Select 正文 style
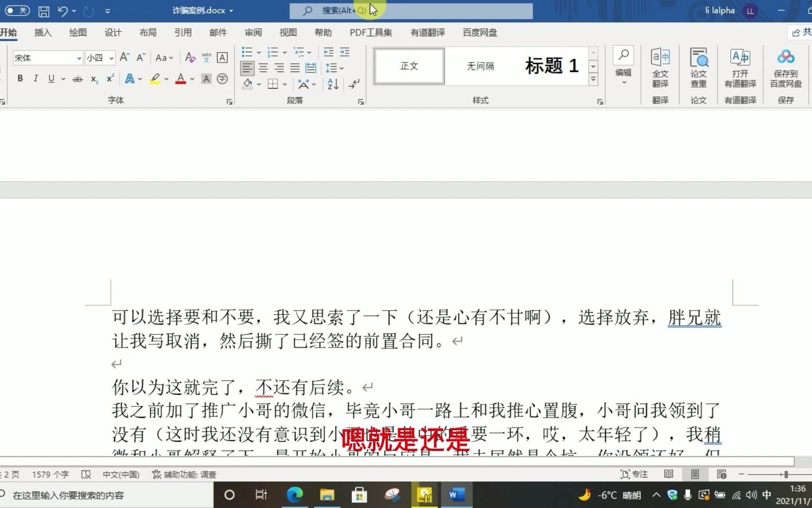This screenshot has width=812, height=508. tap(409, 66)
